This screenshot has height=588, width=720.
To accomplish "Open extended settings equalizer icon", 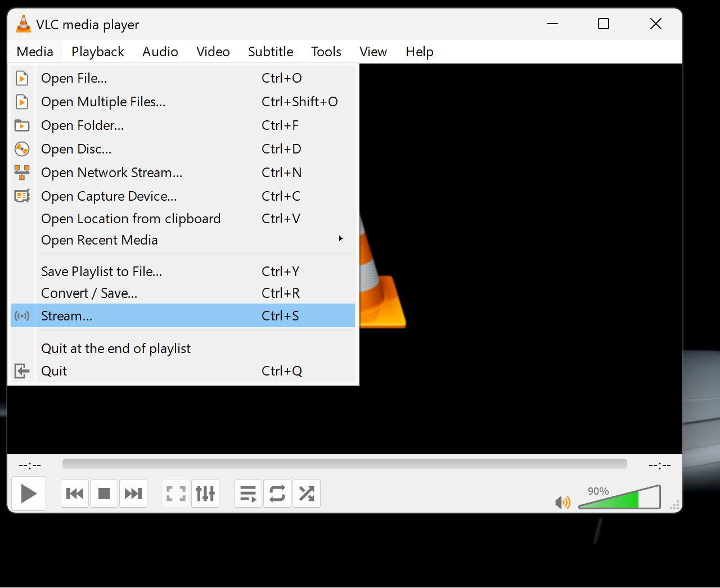I will 205,494.
